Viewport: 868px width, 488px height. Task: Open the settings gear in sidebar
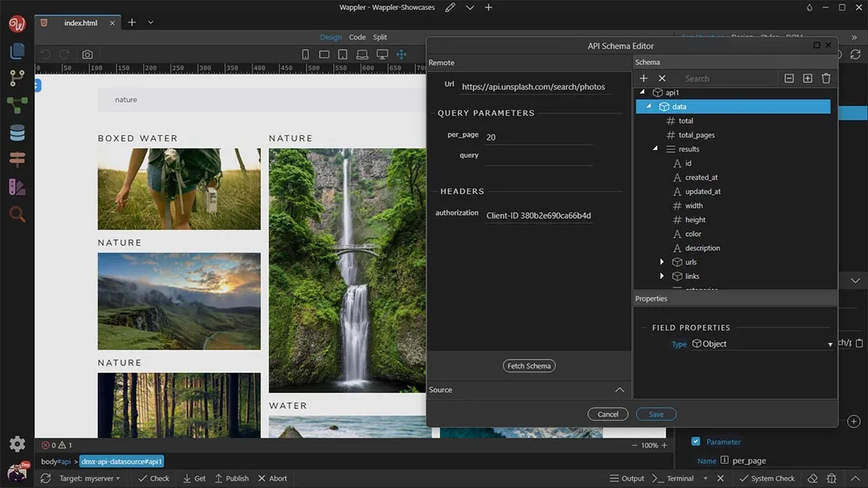click(17, 444)
